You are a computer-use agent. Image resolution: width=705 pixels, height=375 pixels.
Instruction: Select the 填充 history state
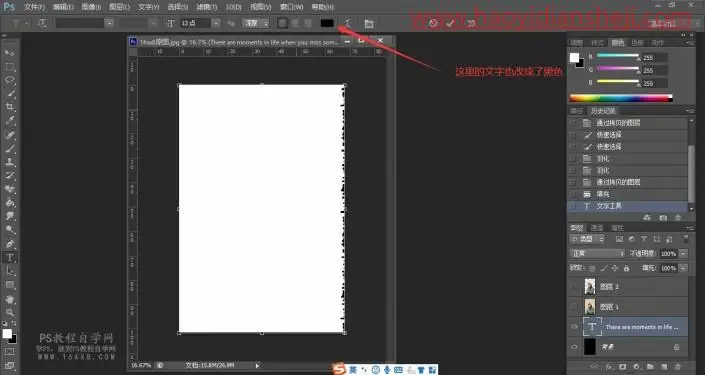[629, 194]
